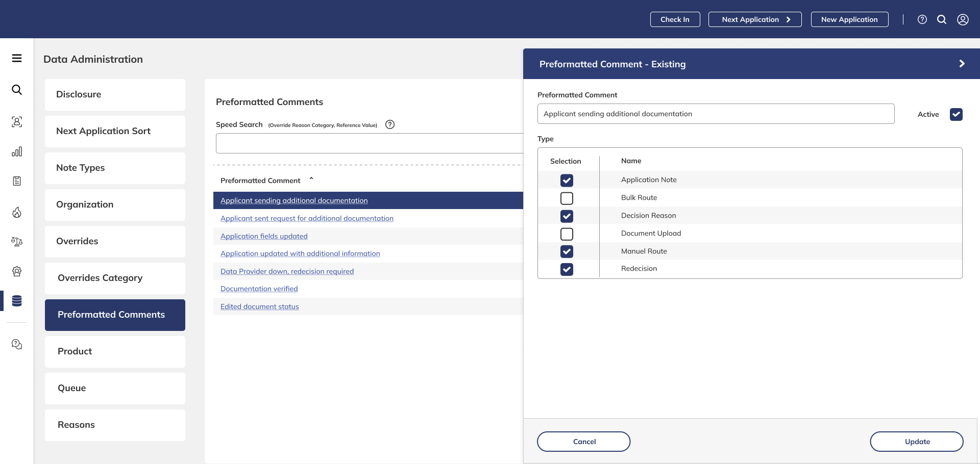Toggle the Active checkbox

956,114
